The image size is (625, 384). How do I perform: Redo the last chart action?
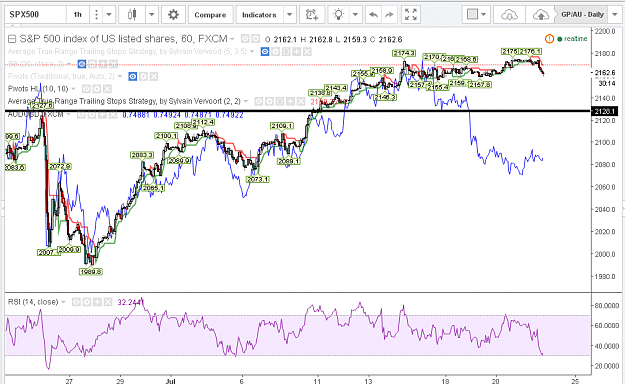(x=389, y=15)
